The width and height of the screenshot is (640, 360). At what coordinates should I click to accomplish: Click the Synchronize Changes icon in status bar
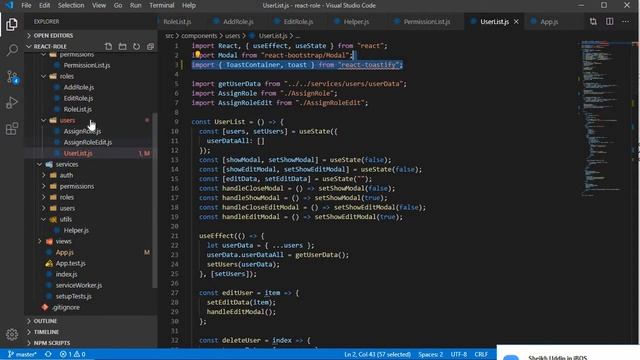48,354
